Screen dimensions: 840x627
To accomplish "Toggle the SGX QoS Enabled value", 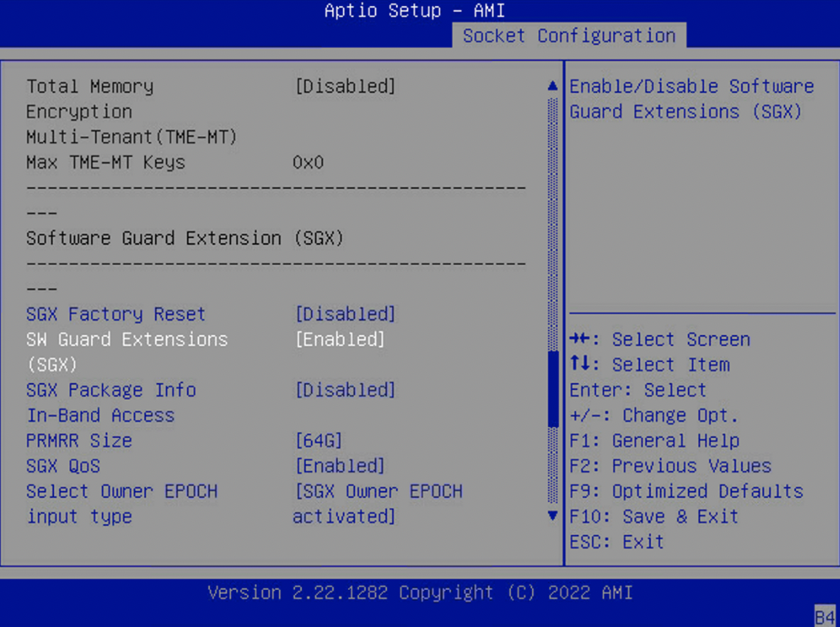I will (x=340, y=466).
